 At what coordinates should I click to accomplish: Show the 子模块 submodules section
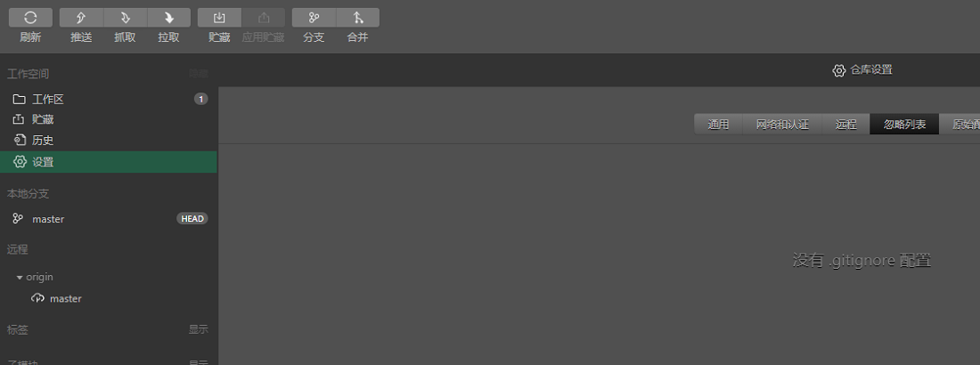[x=198, y=361]
